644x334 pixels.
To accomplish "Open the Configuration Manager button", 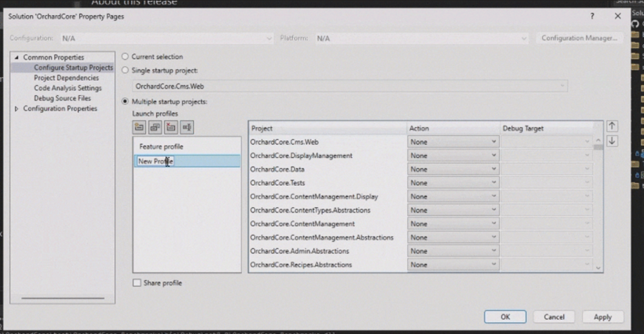I will tap(579, 38).
